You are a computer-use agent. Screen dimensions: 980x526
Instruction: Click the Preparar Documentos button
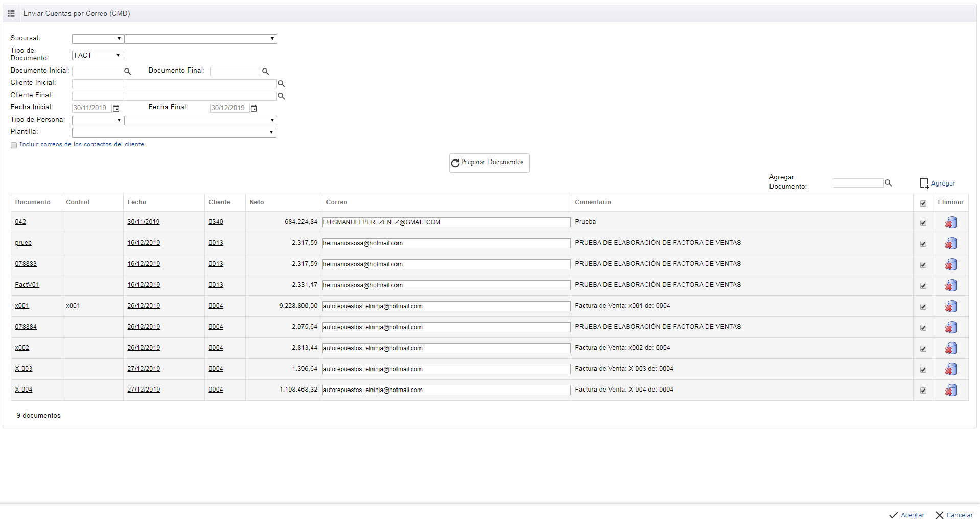[x=489, y=163]
